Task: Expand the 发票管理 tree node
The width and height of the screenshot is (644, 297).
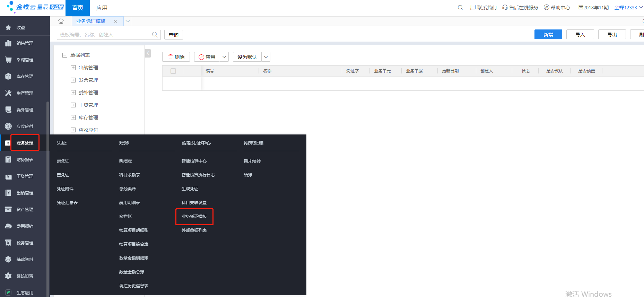Action: click(73, 80)
